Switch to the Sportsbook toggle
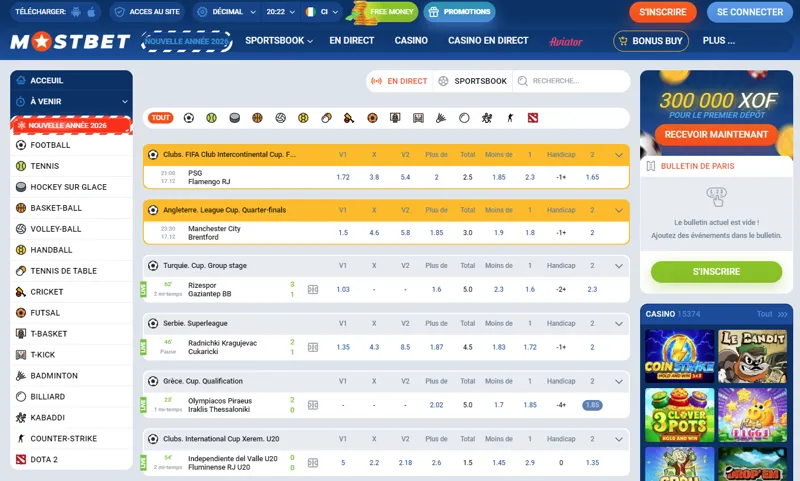The image size is (800, 481). 474,81
